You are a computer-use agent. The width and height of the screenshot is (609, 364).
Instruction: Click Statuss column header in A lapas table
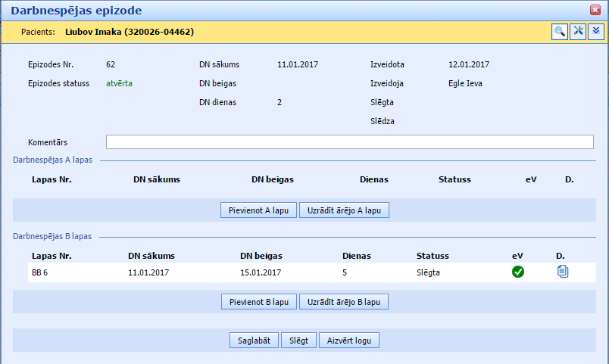tap(454, 179)
